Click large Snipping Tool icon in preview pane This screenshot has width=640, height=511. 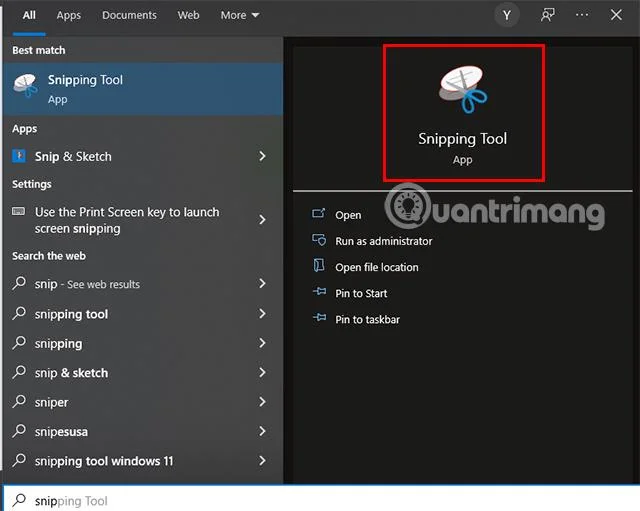(x=463, y=89)
